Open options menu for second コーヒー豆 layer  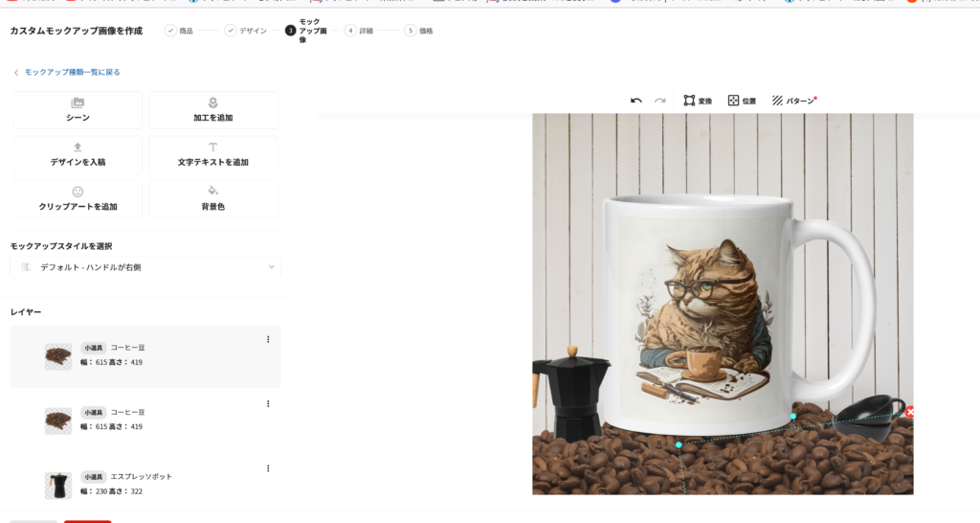tap(268, 403)
